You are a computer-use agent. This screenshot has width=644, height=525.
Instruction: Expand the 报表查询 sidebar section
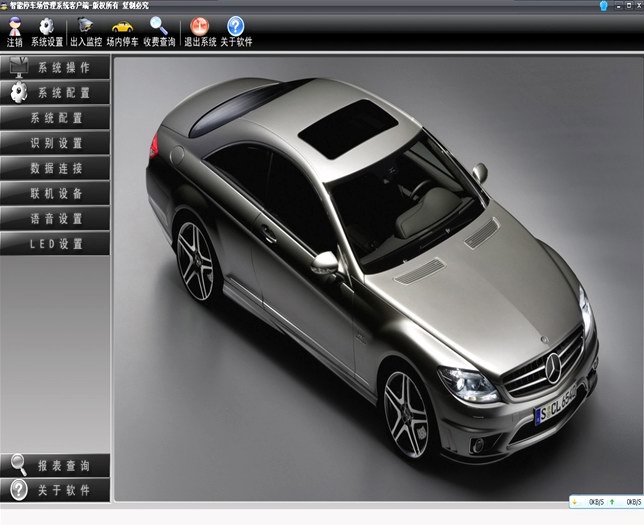56,466
